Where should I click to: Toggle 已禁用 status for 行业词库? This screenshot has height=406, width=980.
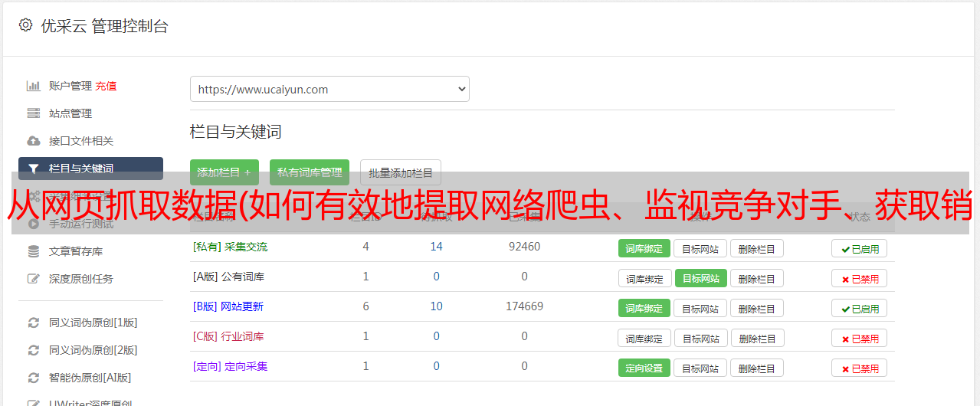click(x=860, y=338)
